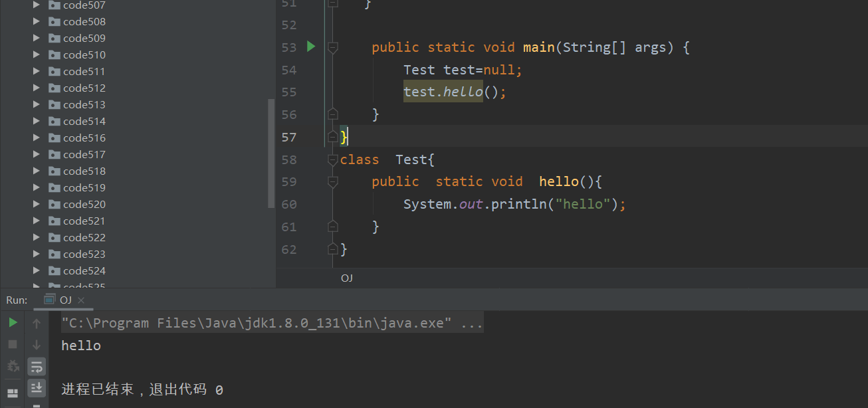This screenshot has width=868, height=408.
Task: Click the Stop process square icon
Action: click(x=13, y=344)
